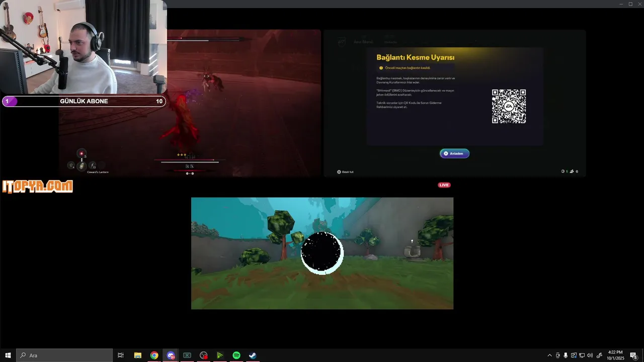Click the dimmed Ana Menü tab
Viewport: 644px width, 362px height.
(x=363, y=42)
